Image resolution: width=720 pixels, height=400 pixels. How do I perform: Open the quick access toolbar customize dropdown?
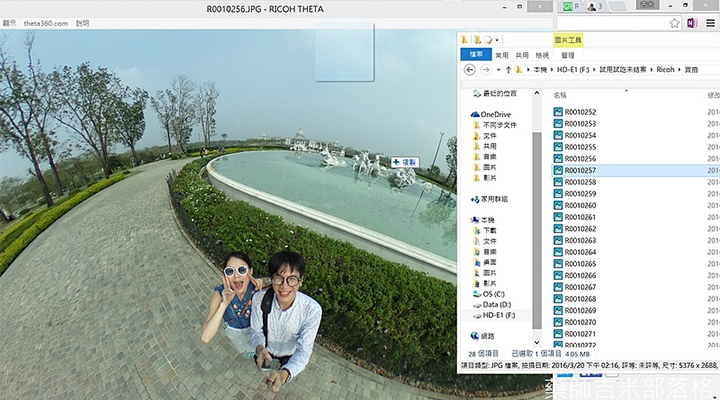pyautogui.click(x=497, y=40)
